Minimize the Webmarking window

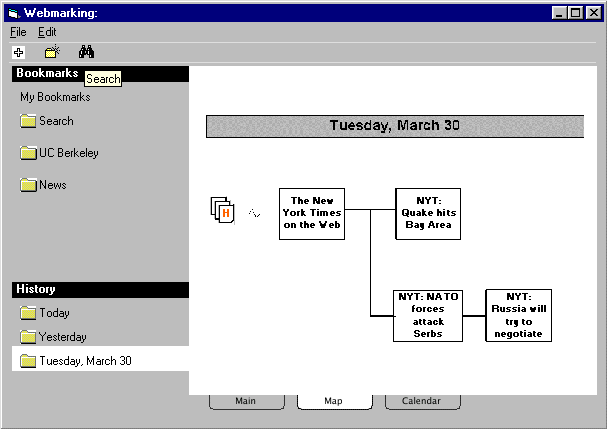(559, 13)
